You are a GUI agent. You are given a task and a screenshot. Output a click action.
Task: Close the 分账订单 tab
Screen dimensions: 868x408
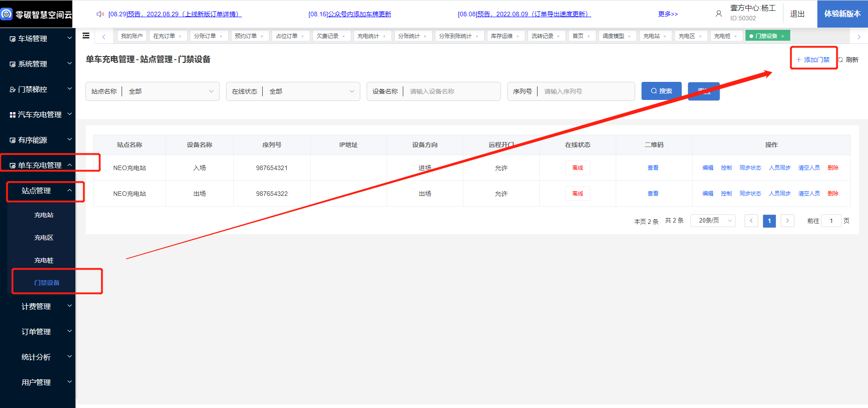221,36
